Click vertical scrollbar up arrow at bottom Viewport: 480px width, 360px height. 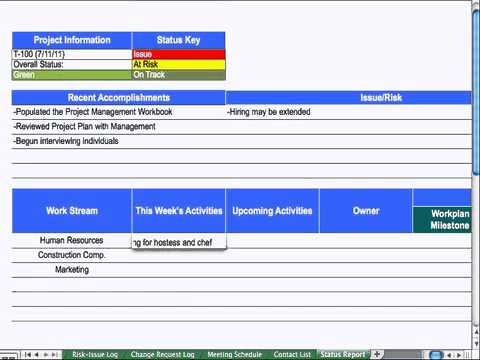[476, 332]
